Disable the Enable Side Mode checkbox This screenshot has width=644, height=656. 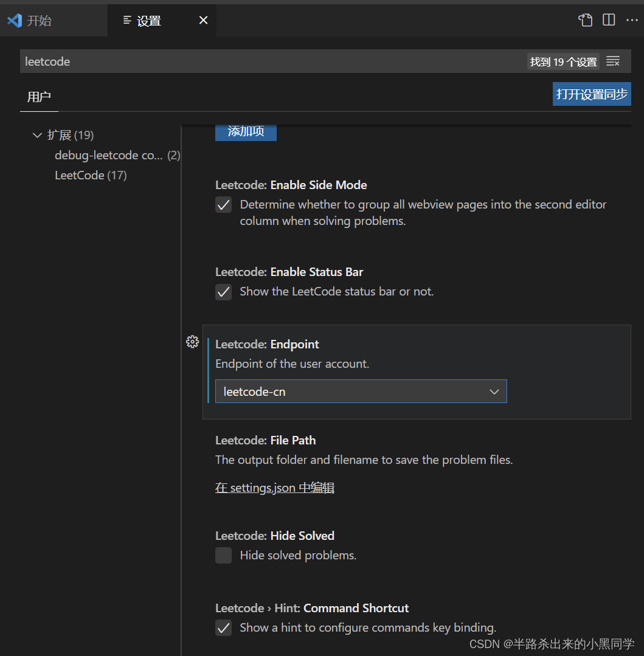point(223,205)
